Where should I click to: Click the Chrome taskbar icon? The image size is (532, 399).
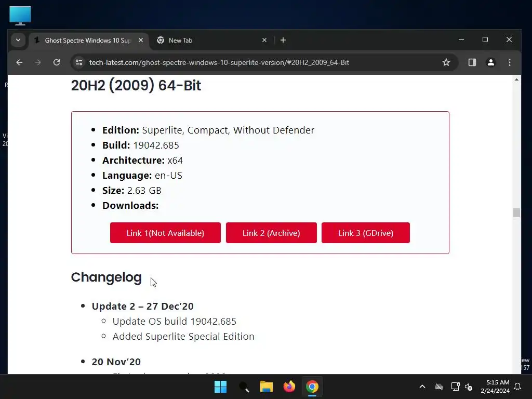[312, 387]
